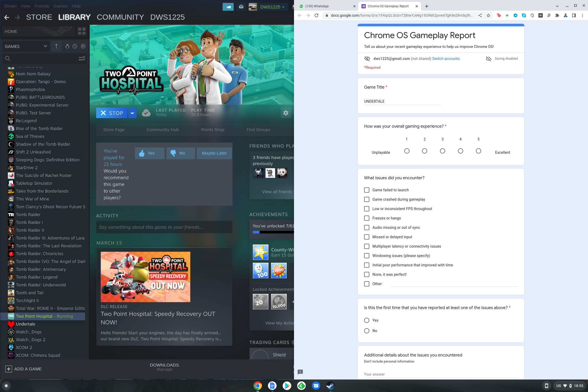Toggle the recent activity clock filter
The height and width of the screenshot is (392, 588).
(75, 46)
